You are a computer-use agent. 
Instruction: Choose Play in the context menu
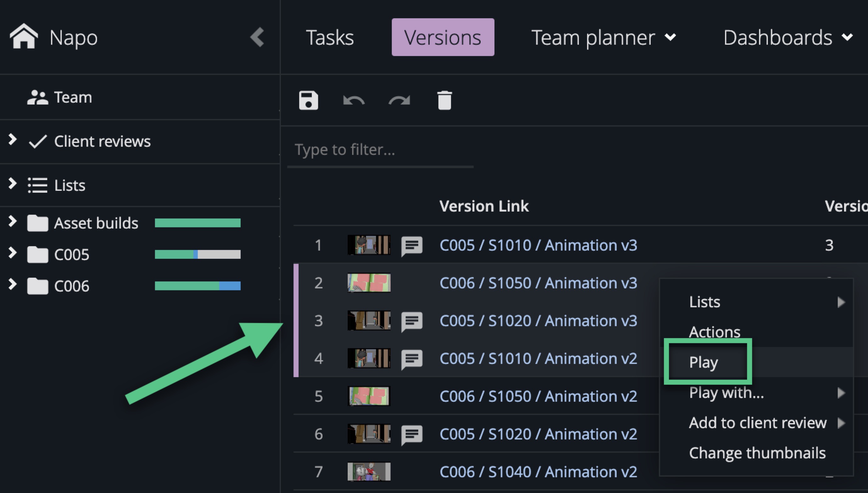[x=703, y=362]
